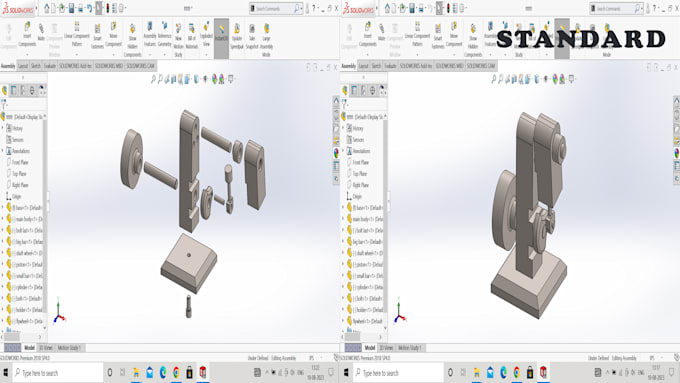This screenshot has height=383, width=680.
Task: Open Reference Geometry in the exploded-view window
Action: (165, 34)
